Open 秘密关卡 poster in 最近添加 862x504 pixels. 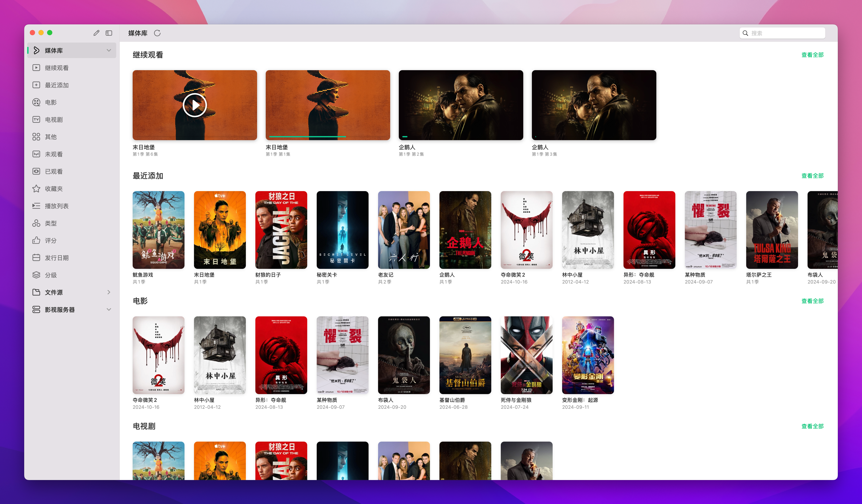coord(342,230)
